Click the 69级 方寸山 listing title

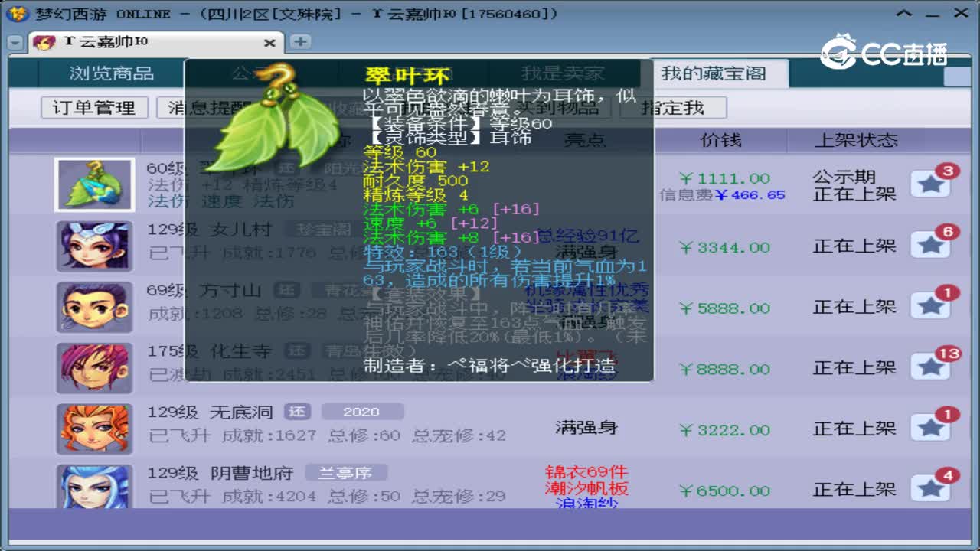point(204,291)
